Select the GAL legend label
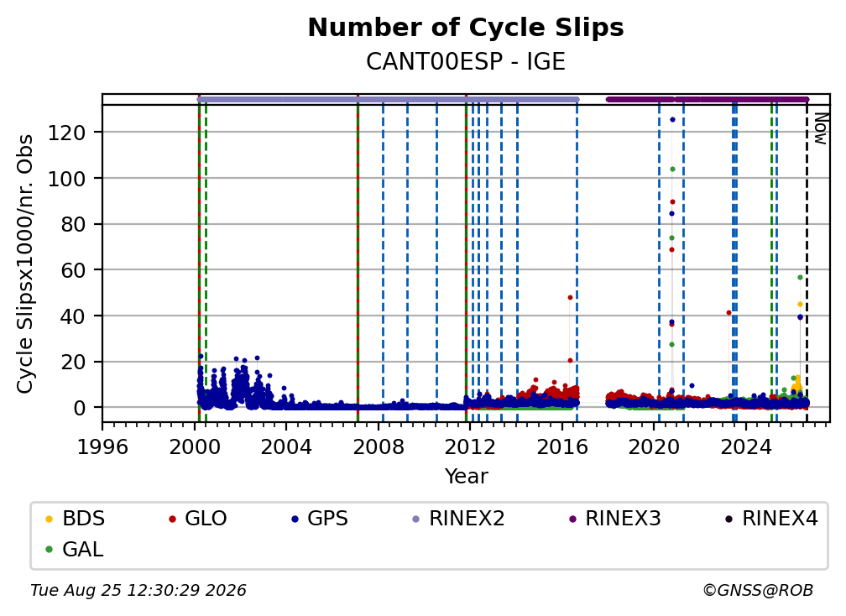The image size is (846, 616). pyautogui.click(x=82, y=550)
